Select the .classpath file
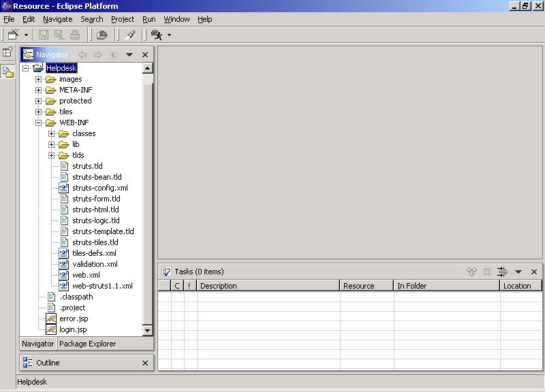 (76, 297)
